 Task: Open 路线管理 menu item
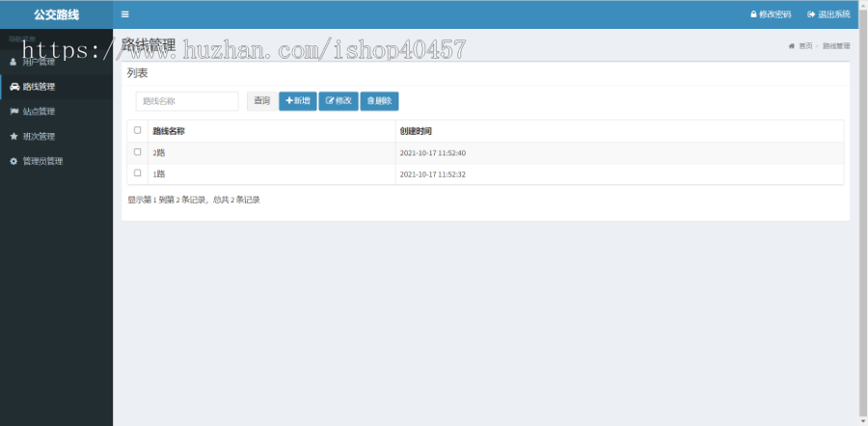click(x=57, y=87)
